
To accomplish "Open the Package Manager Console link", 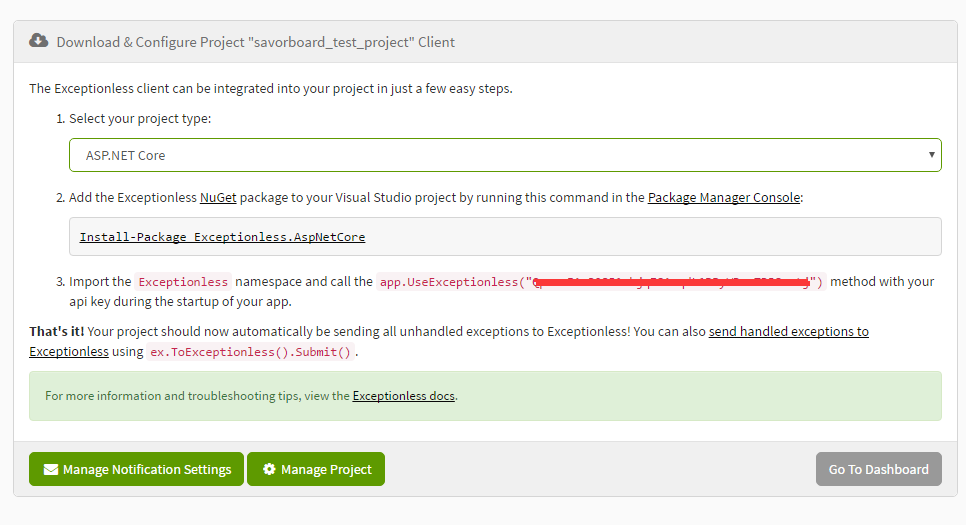I will tap(724, 197).
